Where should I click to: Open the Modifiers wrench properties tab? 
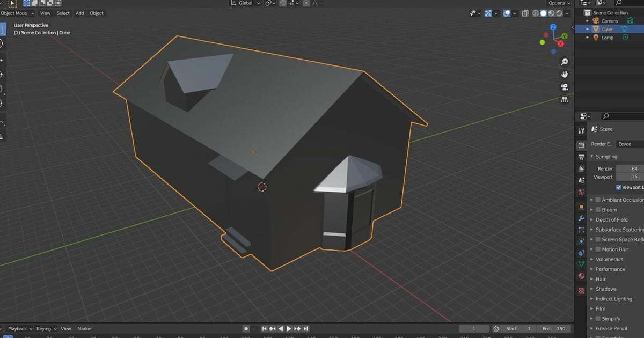tap(581, 219)
